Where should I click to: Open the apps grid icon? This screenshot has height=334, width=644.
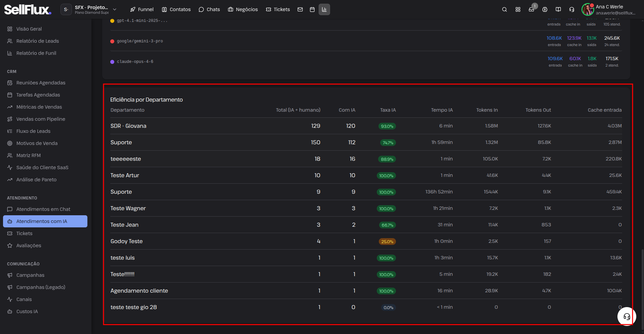(x=518, y=9)
